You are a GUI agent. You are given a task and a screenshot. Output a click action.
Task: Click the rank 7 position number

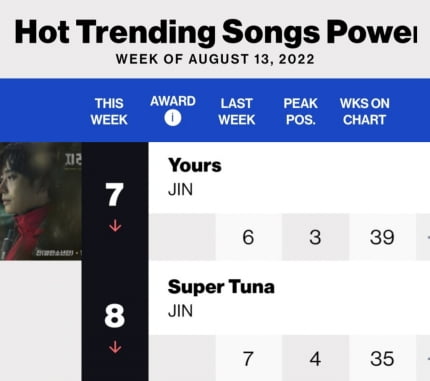point(114,195)
